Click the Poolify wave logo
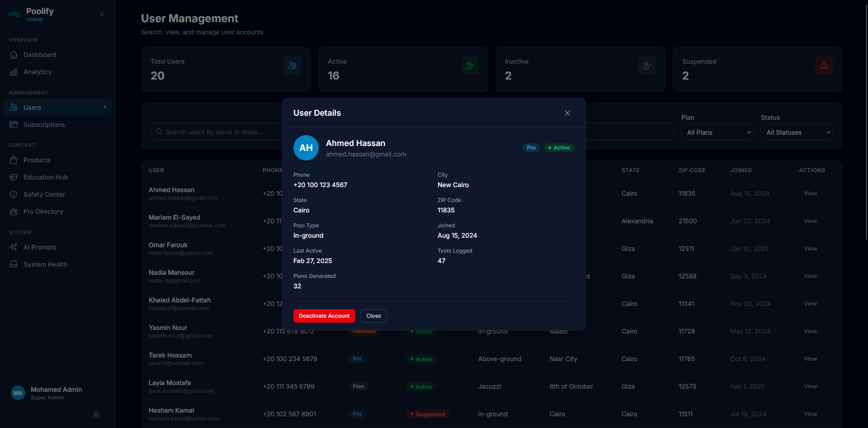This screenshot has height=428, width=868. click(x=14, y=14)
